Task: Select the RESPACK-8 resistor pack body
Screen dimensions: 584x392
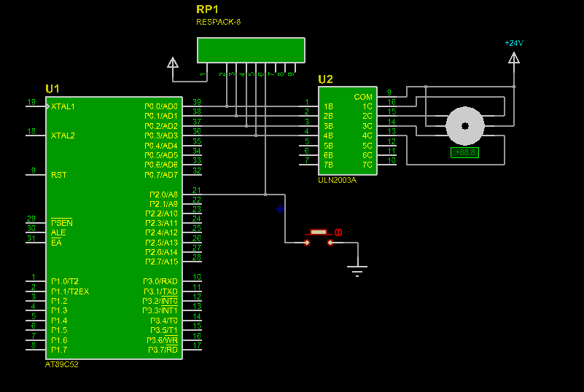Action: pos(251,50)
